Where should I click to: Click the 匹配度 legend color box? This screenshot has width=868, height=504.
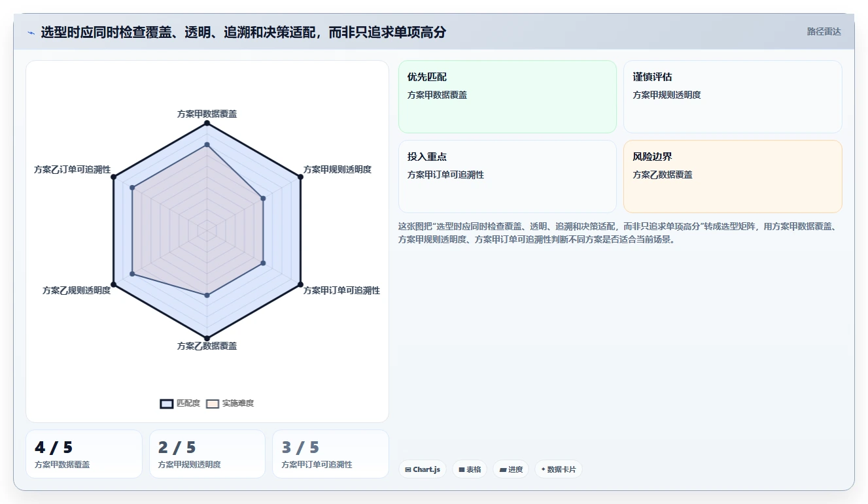(167, 403)
